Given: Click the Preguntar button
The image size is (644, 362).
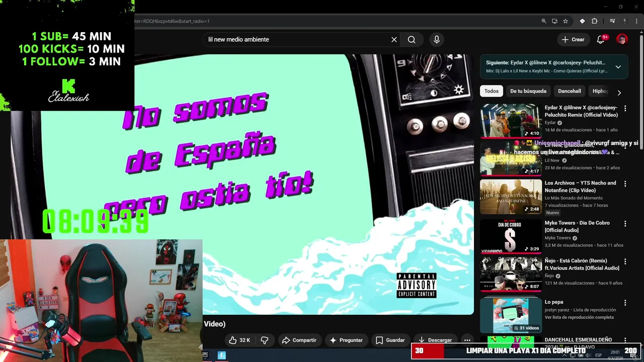Looking at the screenshot, I should (346, 340).
